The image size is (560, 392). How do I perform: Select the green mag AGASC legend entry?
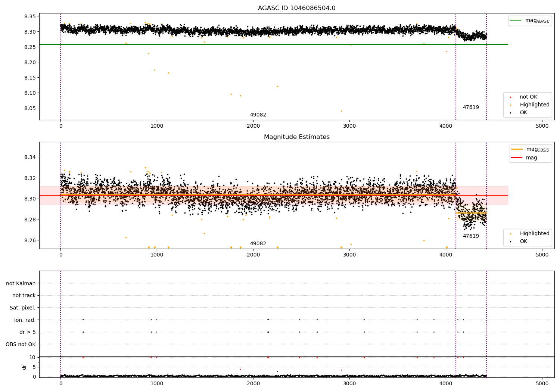pyautogui.click(x=530, y=21)
